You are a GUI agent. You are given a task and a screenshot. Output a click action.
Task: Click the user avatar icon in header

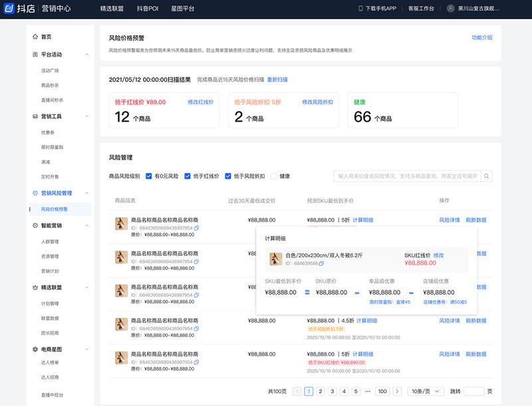(x=451, y=9)
